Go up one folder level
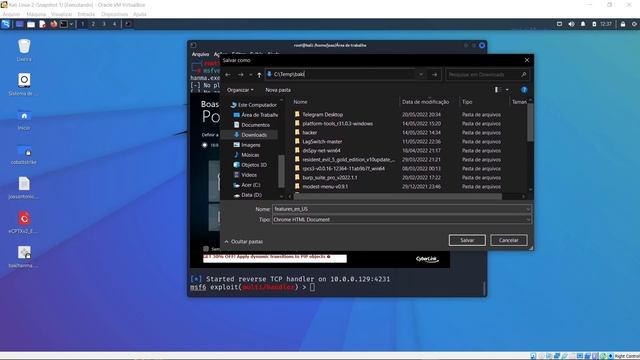The height and width of the screenshot is (360, 640). tap(259, 75)
